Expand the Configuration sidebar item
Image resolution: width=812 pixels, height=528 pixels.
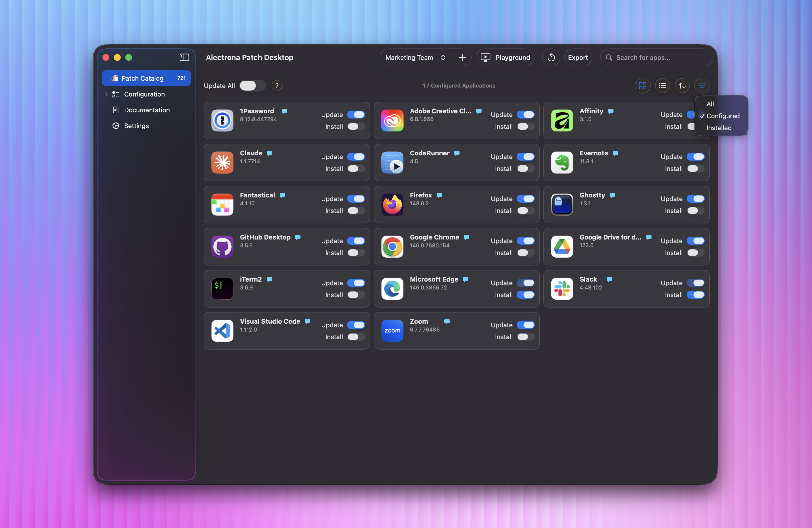(106, 94)
